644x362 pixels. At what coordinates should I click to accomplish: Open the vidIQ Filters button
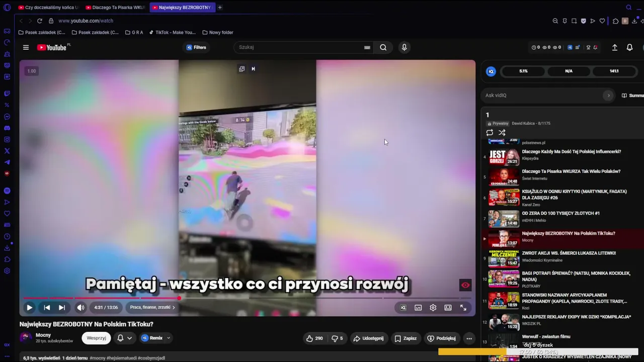(x=196, y=47)
